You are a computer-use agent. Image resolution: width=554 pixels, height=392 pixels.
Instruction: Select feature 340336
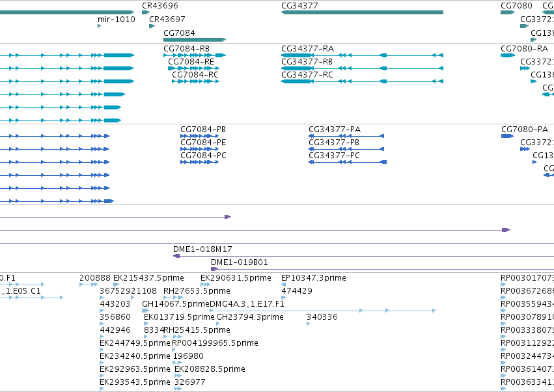[x=322, y=317]
